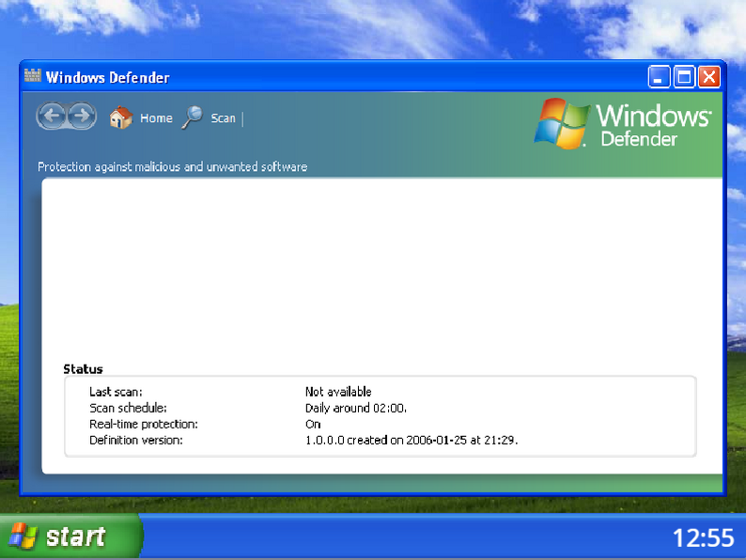Click 'Protection against malicious and unwanted software' text
Viewport: 746px width, 560px height.
tap(172, 167)
